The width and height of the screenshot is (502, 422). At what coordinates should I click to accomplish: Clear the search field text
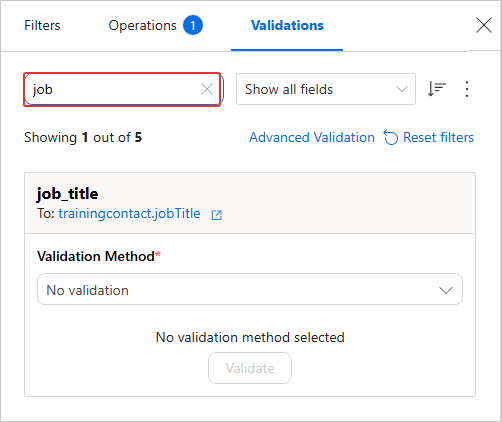coord(207,89)
